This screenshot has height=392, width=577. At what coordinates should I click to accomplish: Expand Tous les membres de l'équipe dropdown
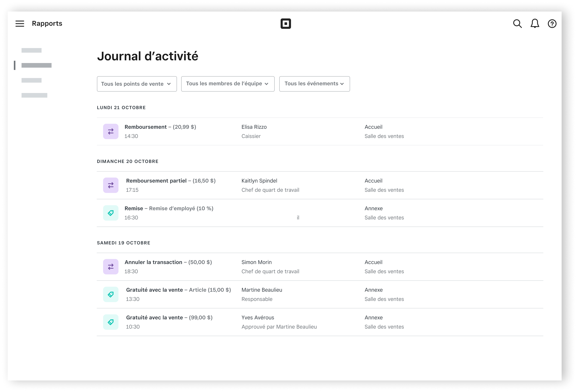click(x=228, y=84)
